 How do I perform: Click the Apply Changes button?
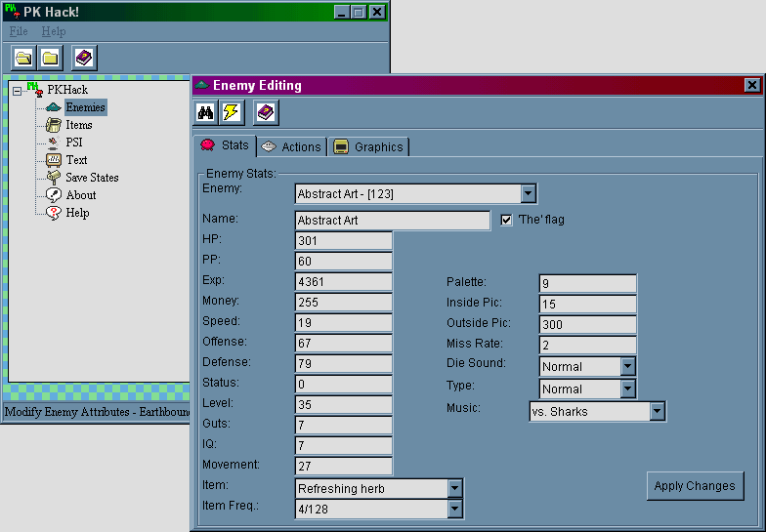tap(696, 486)
